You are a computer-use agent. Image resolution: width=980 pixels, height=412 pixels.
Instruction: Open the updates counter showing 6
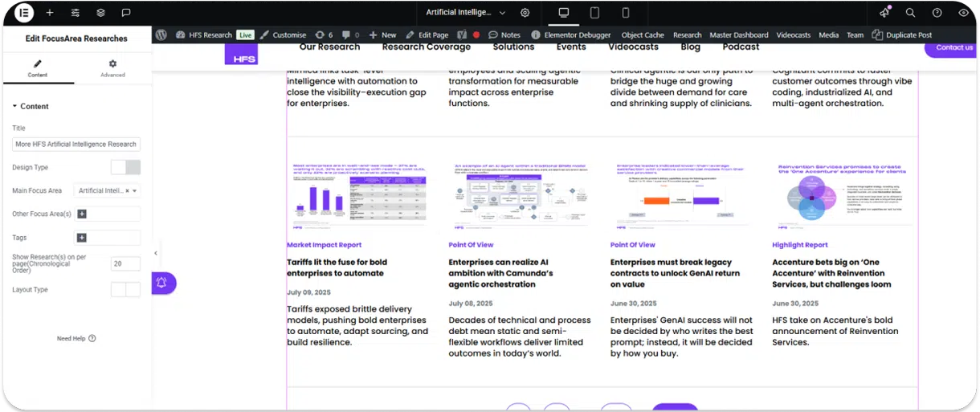[x=324, y=35]
